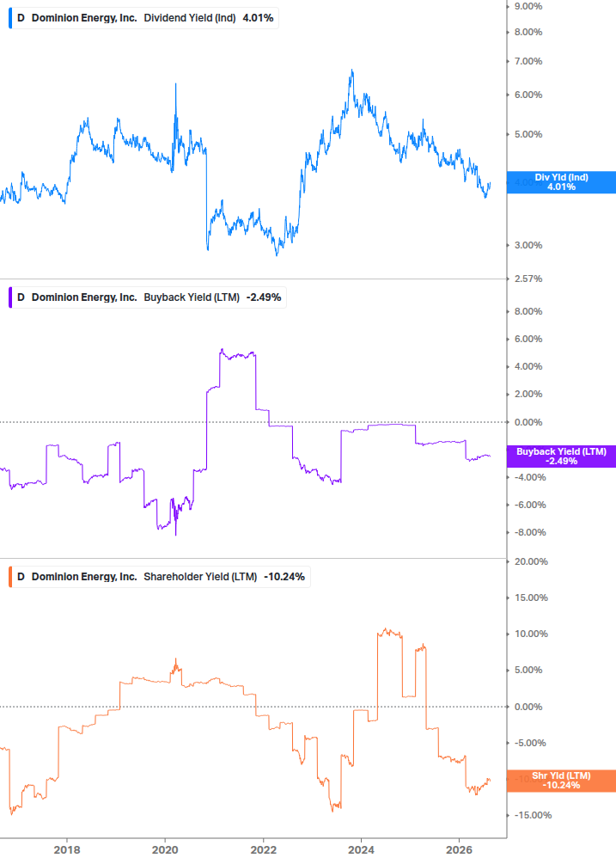
Task: Click the 2.57% tick on dividend axis
Action: (528, 279)
